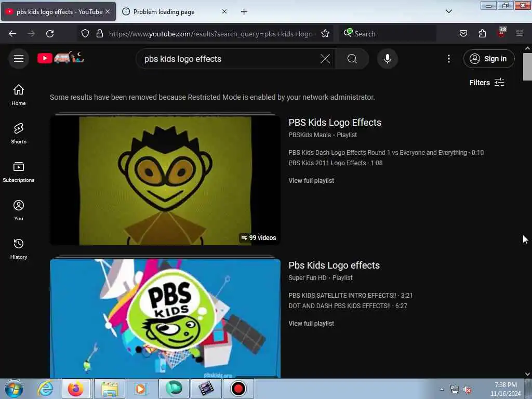This screenshot has height=399, width=532.
Task: Open Windows Media Player on taskbar
Action: 141,389
